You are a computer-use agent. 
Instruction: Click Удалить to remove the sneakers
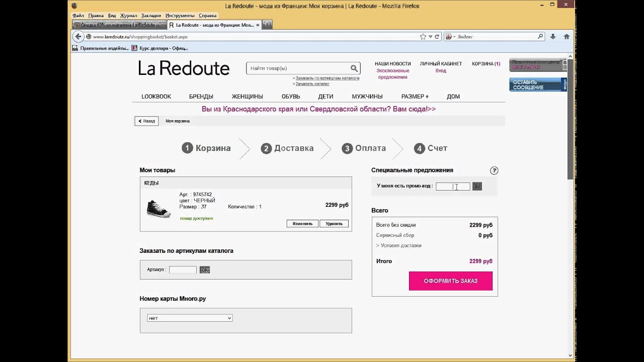click(334, 224)
